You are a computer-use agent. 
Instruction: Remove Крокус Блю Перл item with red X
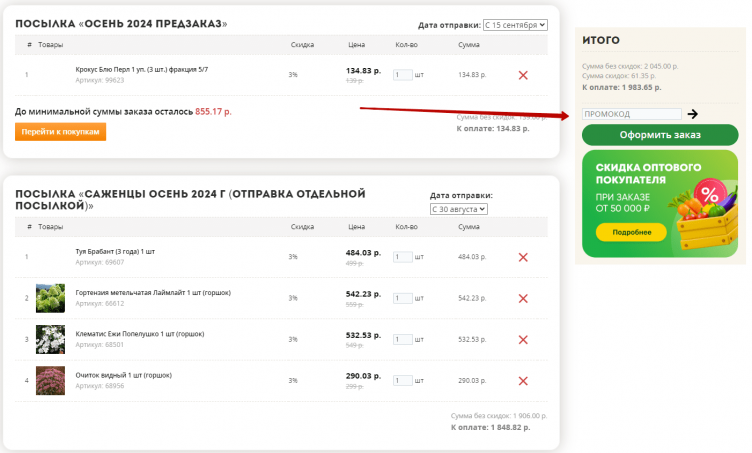pos(523,75)
